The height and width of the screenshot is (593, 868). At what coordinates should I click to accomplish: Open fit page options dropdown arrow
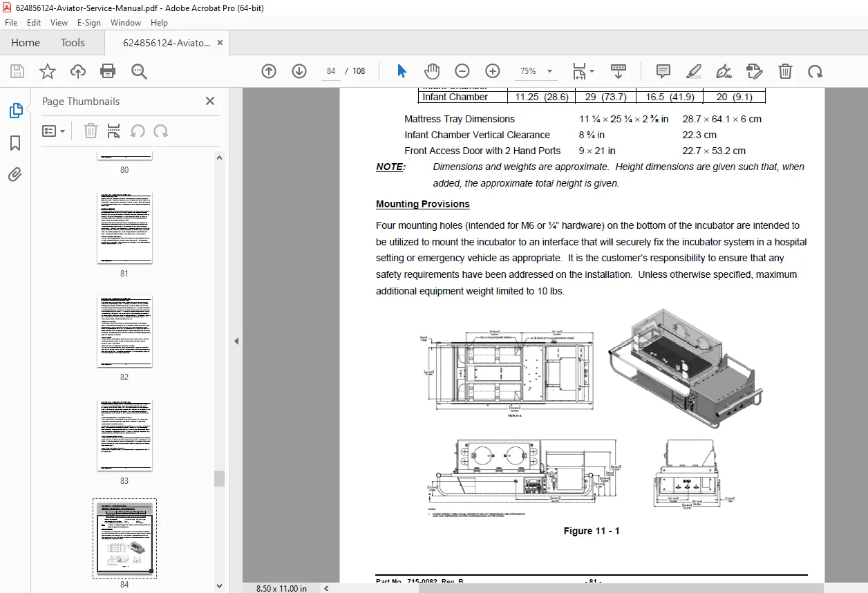(592, 71)
